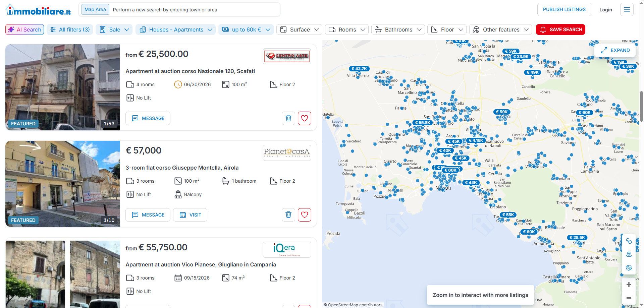Toggle the Map Area search chip
The width and height of the screenshot is (644, 308).
pos(95,9)
